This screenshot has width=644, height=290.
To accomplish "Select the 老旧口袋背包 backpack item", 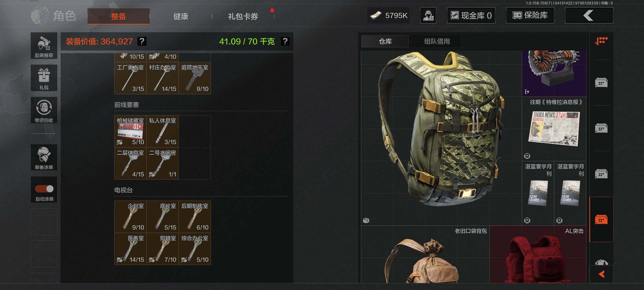I will 425,254.
